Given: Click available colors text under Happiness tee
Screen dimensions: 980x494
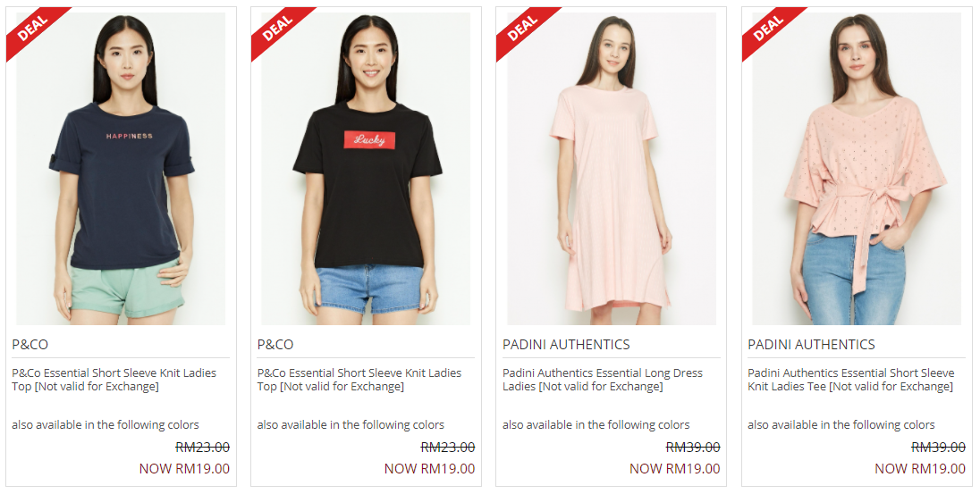Looking at the screenshot, I should 105,424.
